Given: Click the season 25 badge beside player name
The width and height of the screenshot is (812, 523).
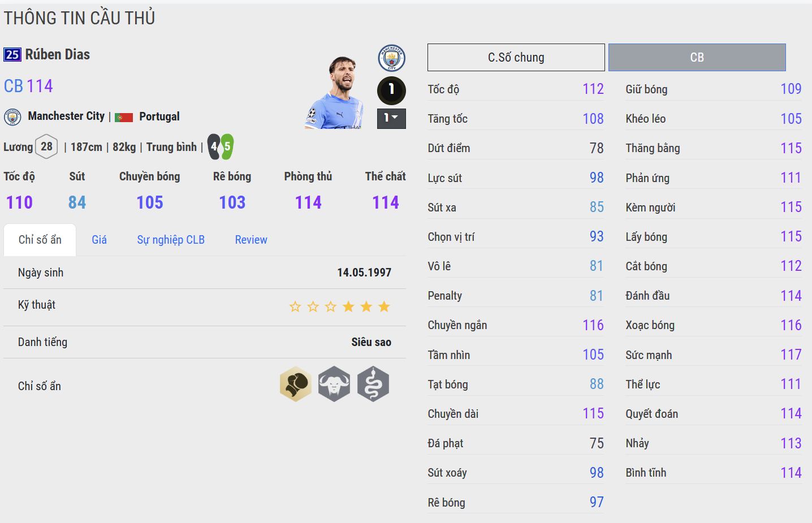Looking at the screenshot, I should pyautogui.click(x=12, y=55).
